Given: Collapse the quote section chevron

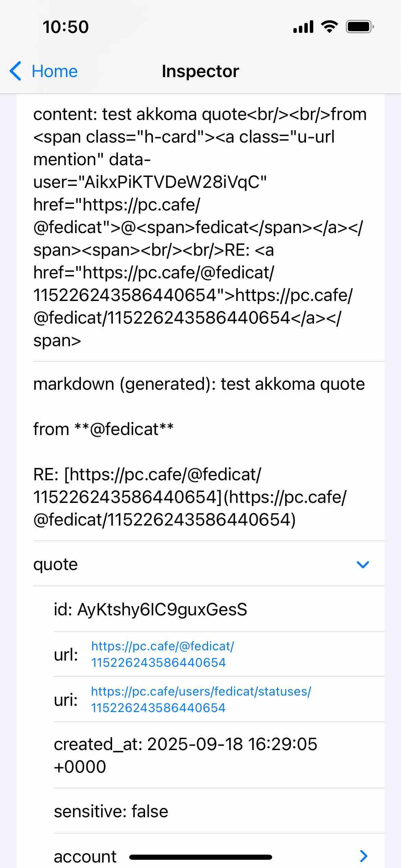Looking at the screenshot, I should (363, 564).
